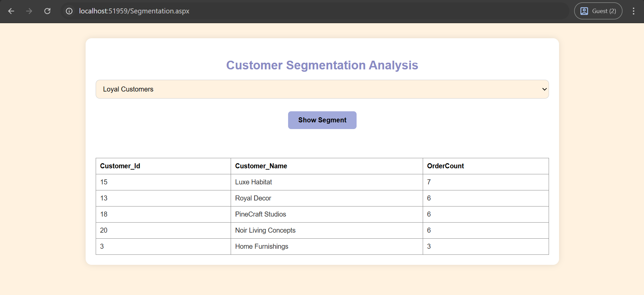
Task: Select the Noir Living Concepts name cell
Action: coord(327,230)
